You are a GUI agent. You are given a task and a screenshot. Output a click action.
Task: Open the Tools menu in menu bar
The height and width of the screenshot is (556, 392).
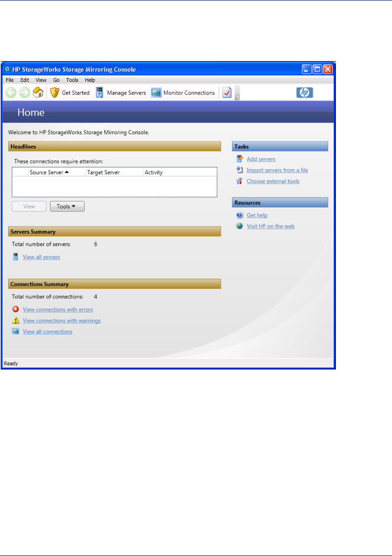(x=72, y=80)
